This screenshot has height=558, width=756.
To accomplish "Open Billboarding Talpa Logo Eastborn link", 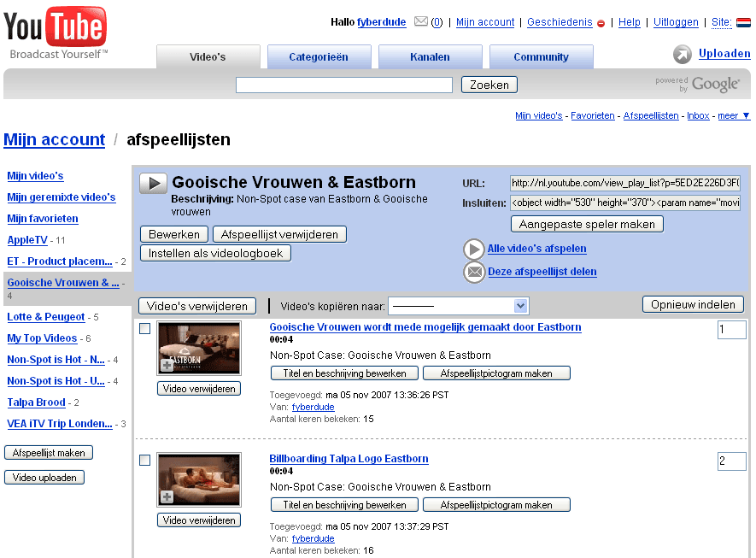I will point(349,459).
